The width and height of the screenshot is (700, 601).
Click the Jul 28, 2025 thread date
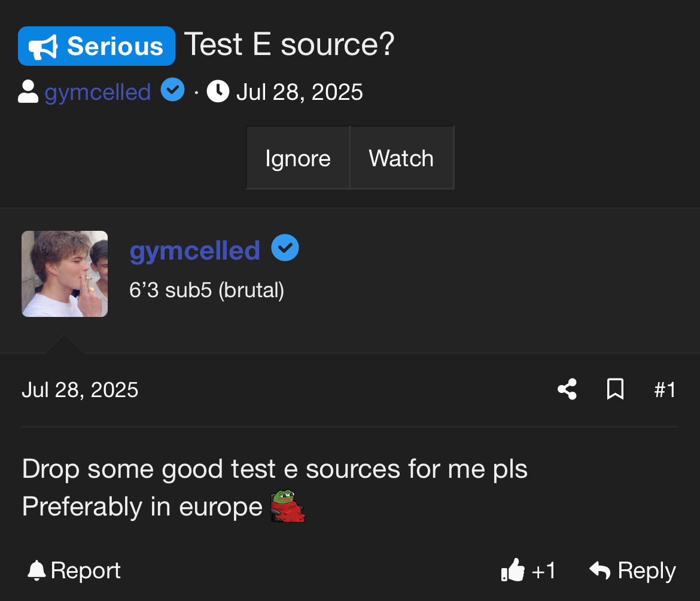(299, 92)
